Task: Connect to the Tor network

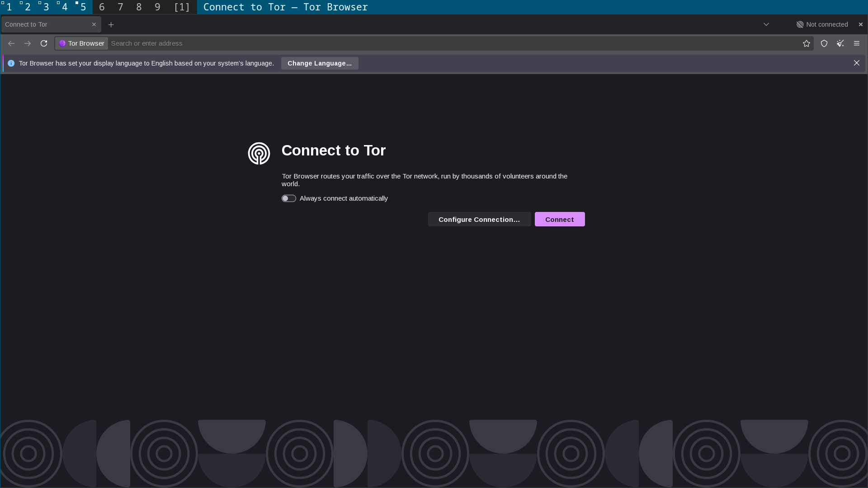Action: tap(560, 219)
